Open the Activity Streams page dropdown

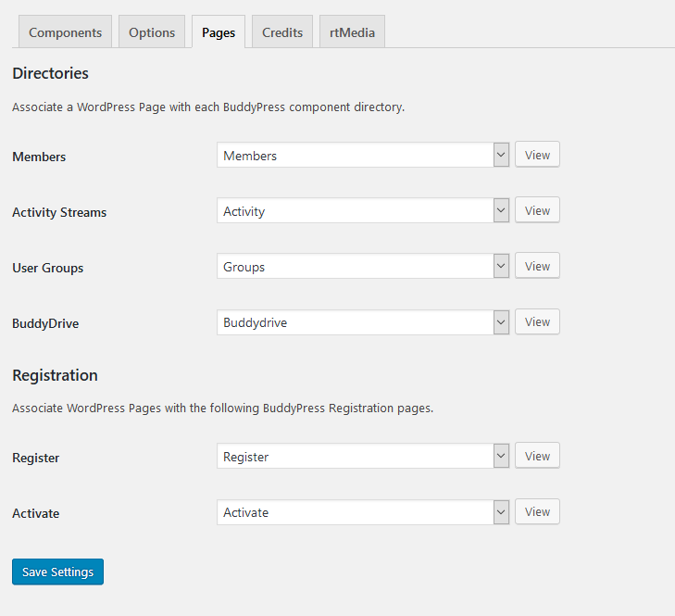click(363, 210)
